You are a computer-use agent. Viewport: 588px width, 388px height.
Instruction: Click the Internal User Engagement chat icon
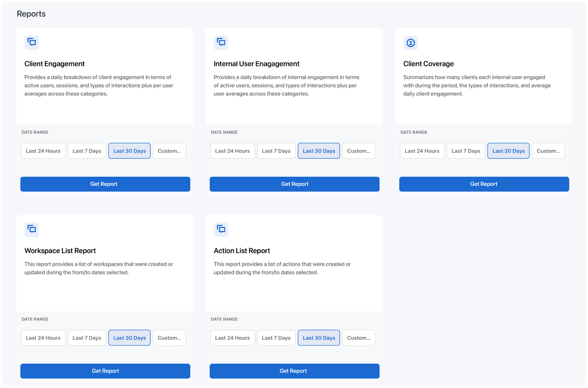pos(221,43)
